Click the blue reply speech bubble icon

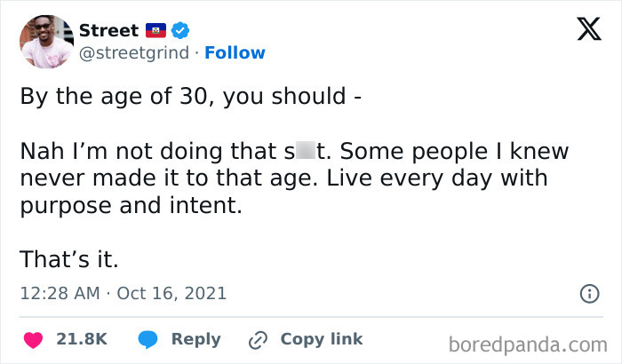(148, 339)
